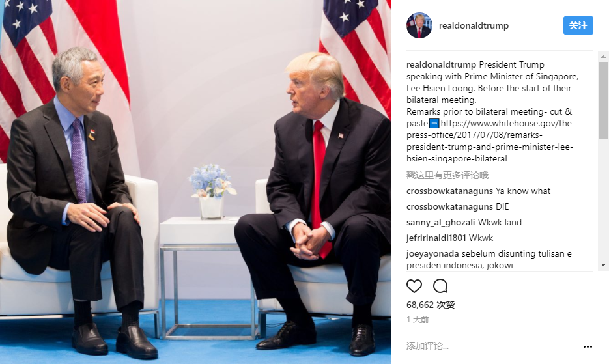Open the post timestamp 1 天前
Viewport: 609px width, 364px height.
tap(418, 320)
